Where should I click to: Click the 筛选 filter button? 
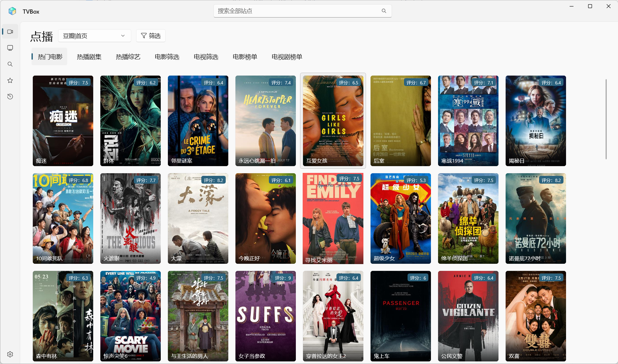tap(151, 36)
